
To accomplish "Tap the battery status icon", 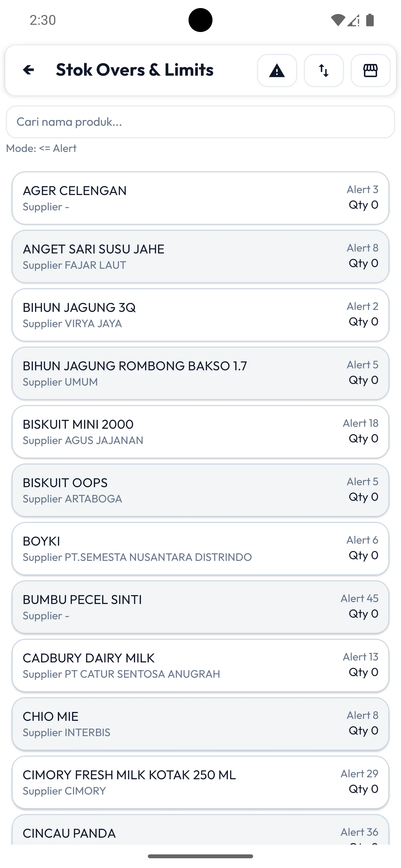I will point(370,20).
